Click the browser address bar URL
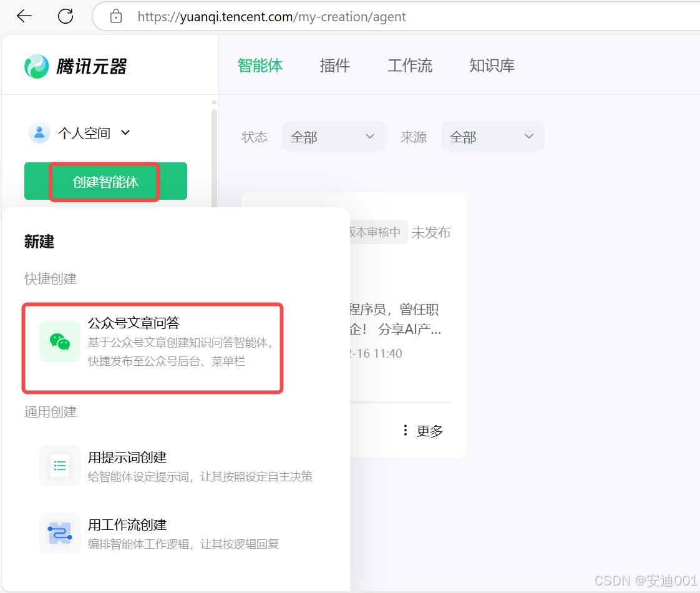The width and height of the screenshot is (700, 593). [x=272, y=16]
